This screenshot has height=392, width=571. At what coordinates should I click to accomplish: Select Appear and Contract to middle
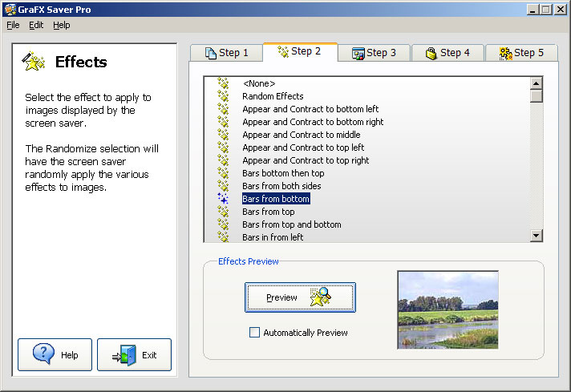click(x=302, y=135)
